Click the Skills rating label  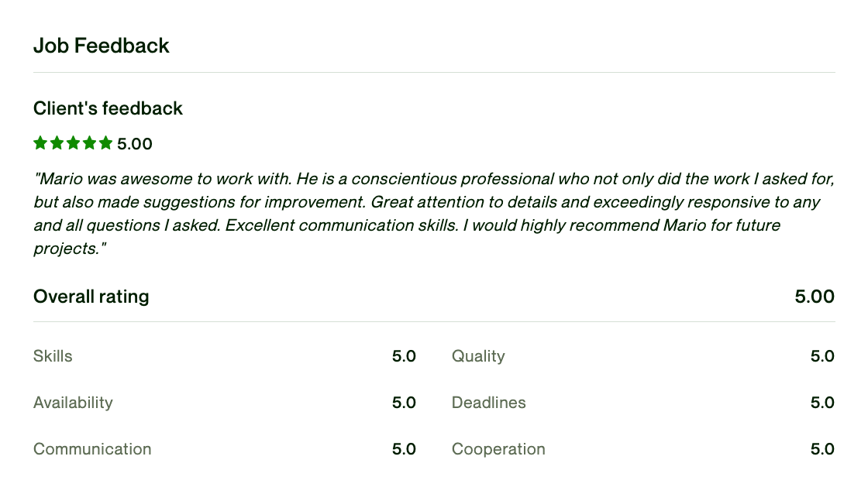[53, 355]
